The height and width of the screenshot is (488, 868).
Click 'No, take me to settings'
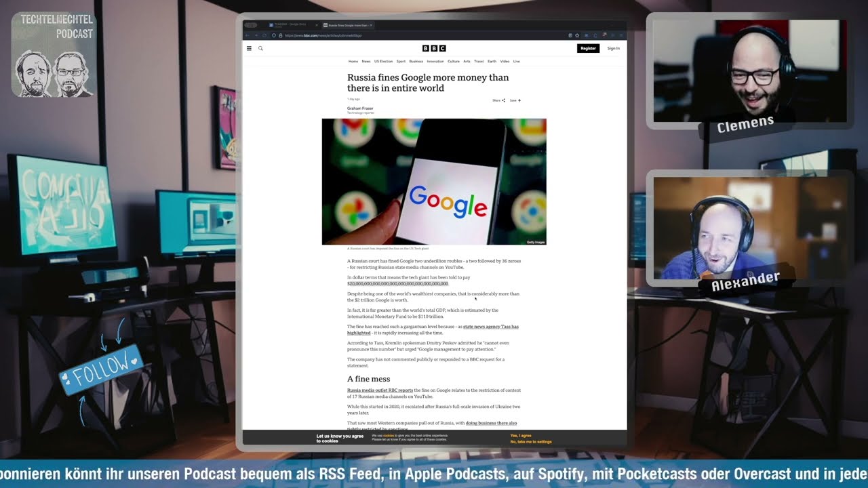(x=531, y=442)
